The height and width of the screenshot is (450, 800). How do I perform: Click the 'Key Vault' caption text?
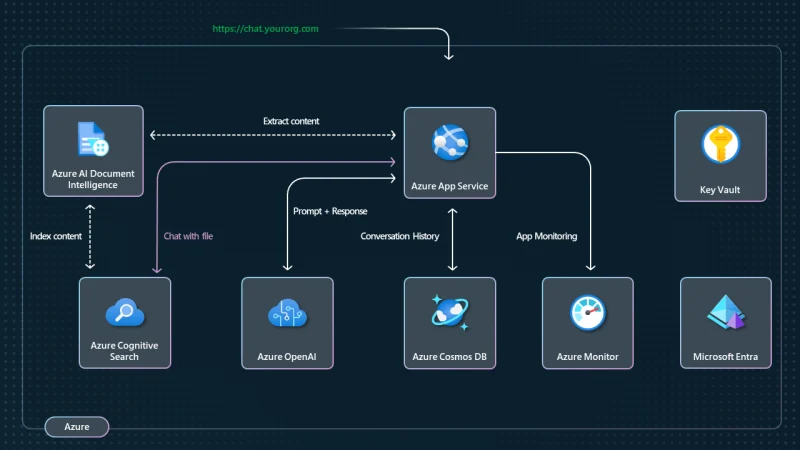[x=720, y=190]
